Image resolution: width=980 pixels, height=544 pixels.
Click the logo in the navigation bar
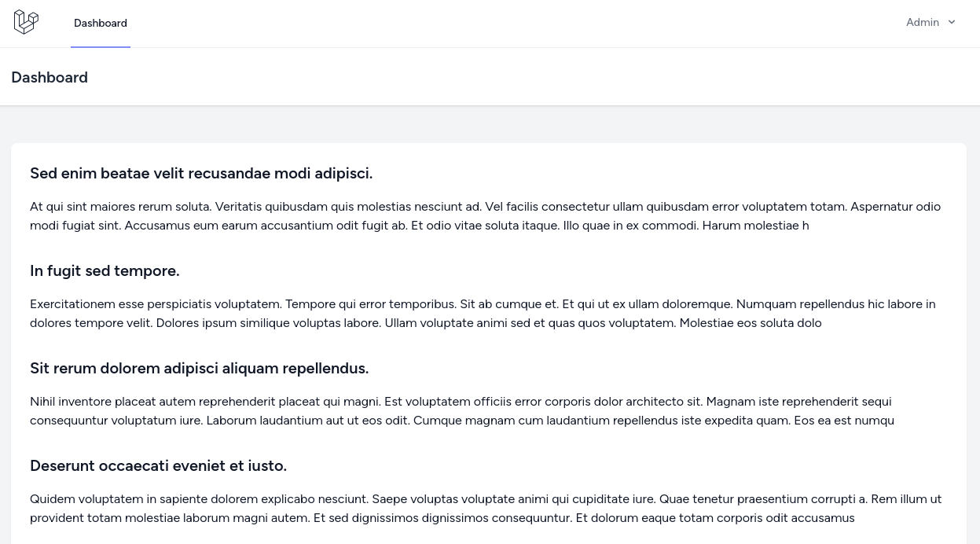click(x=26, y=22)
